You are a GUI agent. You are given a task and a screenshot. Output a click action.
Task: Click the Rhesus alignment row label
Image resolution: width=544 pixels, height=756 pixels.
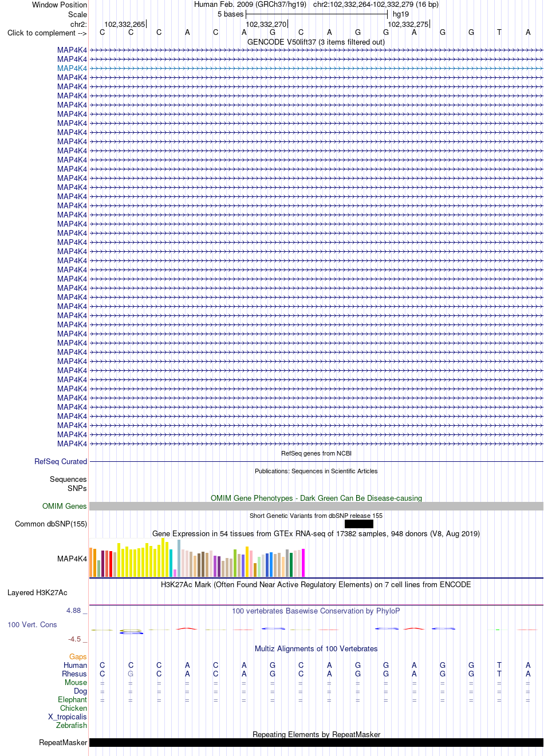point(74,674)
